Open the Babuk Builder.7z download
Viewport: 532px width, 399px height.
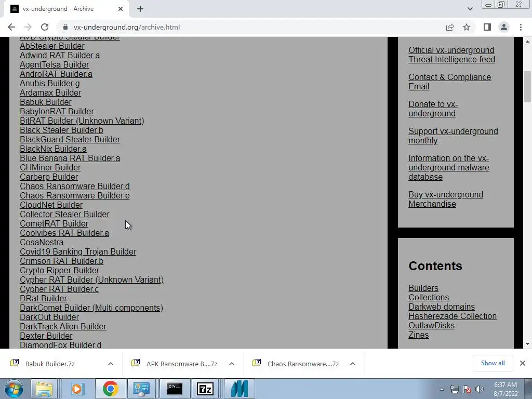point(50,364)
